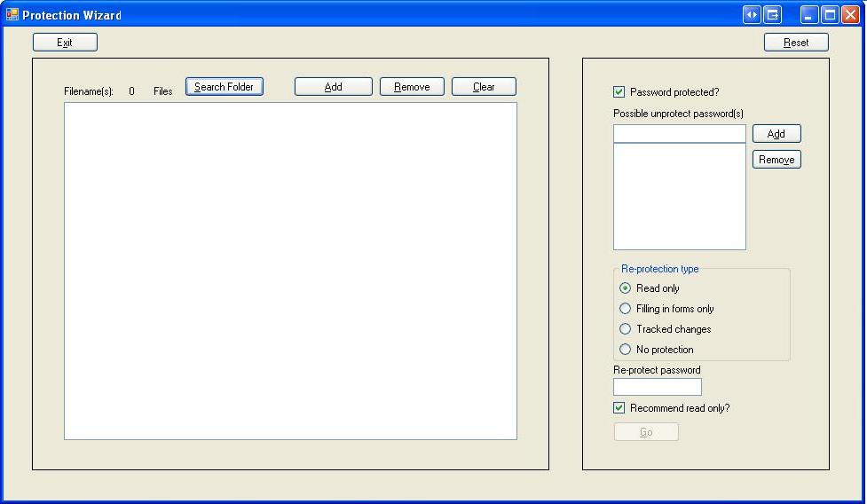
Task: Clear the filenames list
Action: 484,87
